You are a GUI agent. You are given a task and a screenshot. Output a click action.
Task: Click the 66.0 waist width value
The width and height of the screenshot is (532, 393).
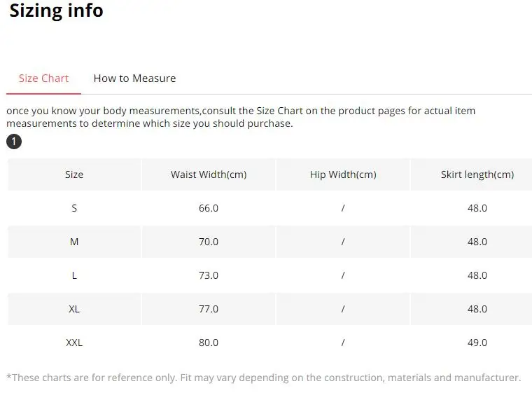point(209,208)
